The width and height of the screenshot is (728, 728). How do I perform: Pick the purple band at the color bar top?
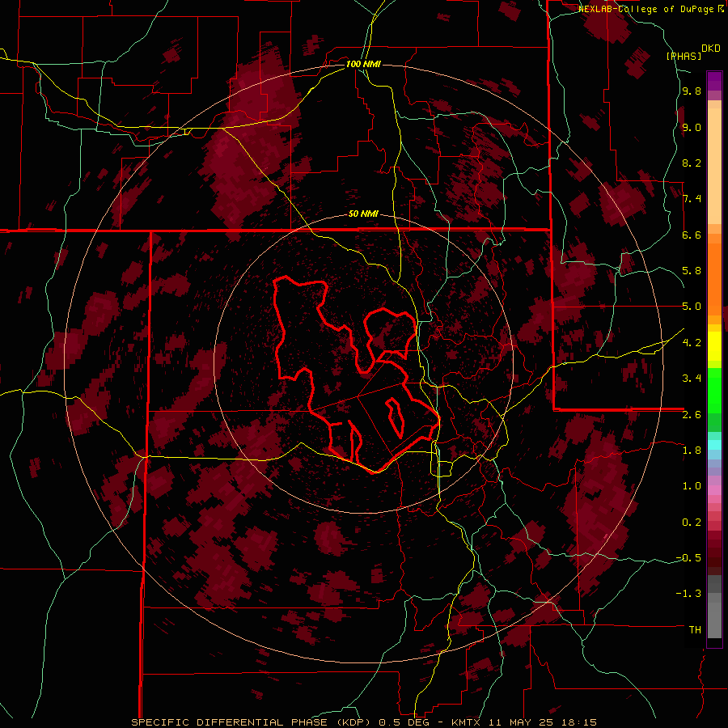(714, 81)
